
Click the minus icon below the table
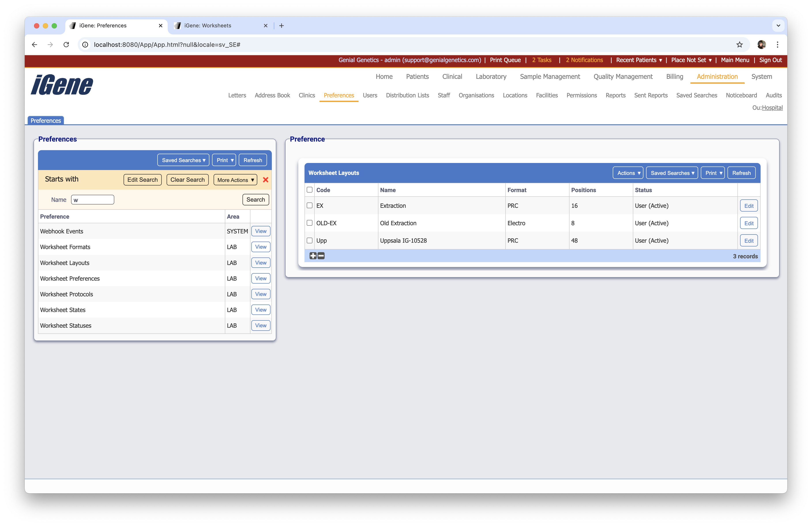(321, 256)
